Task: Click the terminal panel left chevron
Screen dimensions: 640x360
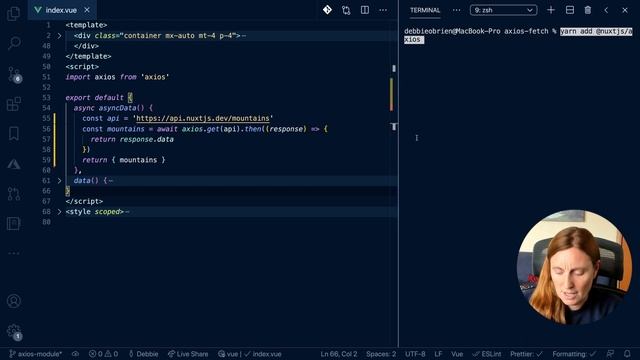Action: tap(606, 10)
